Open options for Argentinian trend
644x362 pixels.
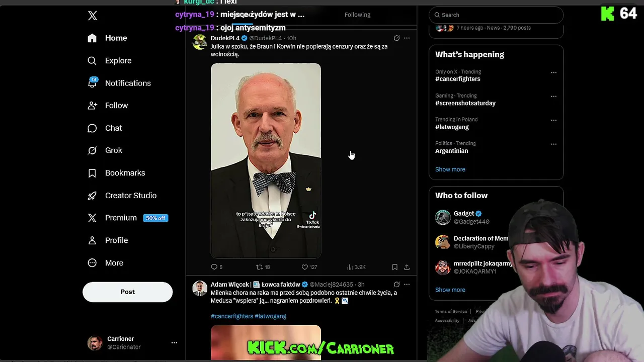[x=553, y=144]
